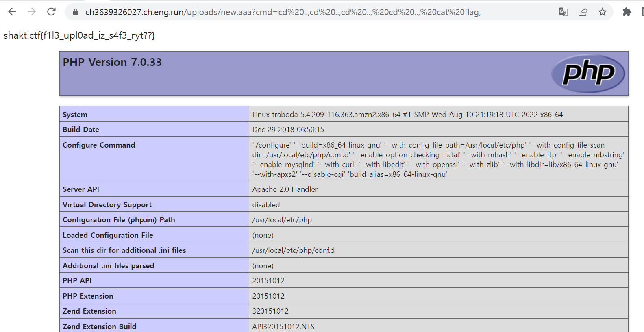Reload the current page
The width and height of the screenshot is (644, 332).
51,12
